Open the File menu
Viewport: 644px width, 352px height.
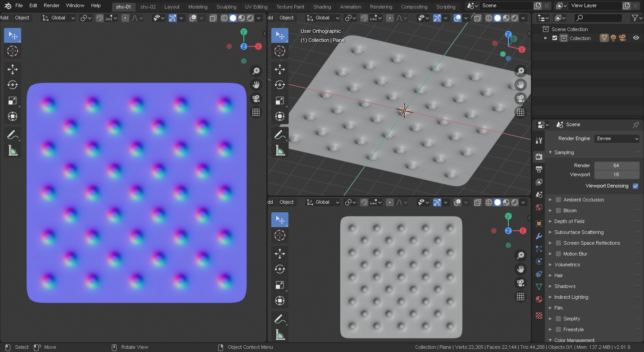tap(19, 6)
